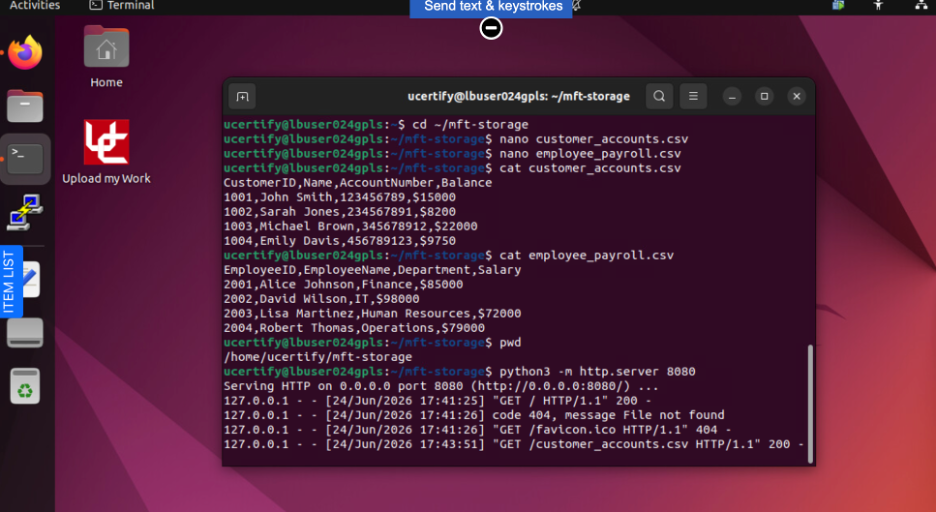
Task: Select the Terminal icon in the dock
Action: pos(25,159)
